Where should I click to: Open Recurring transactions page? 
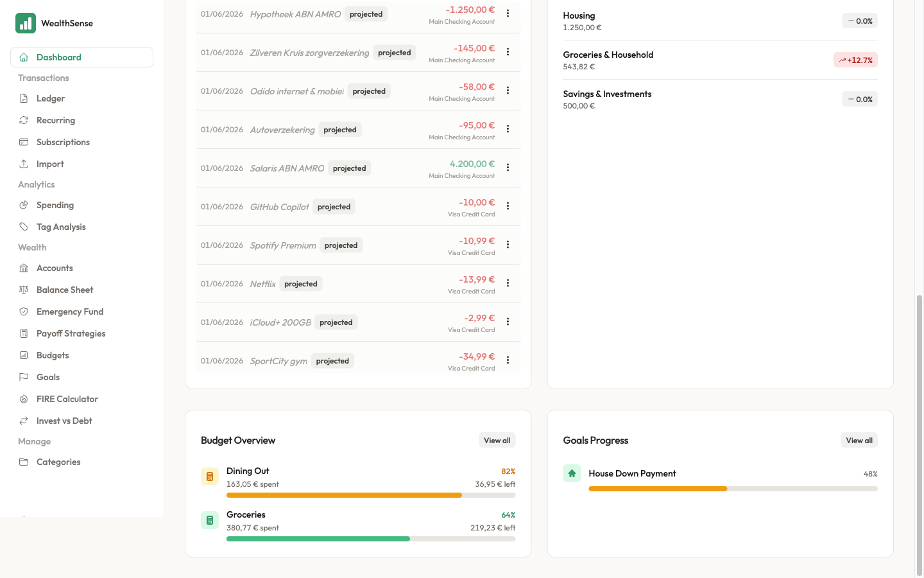coord(81,120)
